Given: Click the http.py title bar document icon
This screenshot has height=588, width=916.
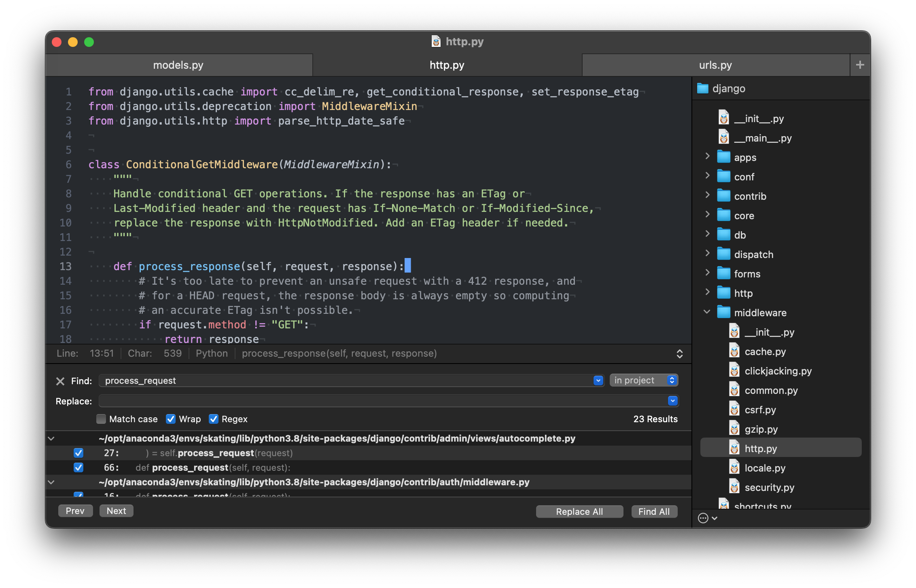Looking at the screenshot, I should [436, 41].
